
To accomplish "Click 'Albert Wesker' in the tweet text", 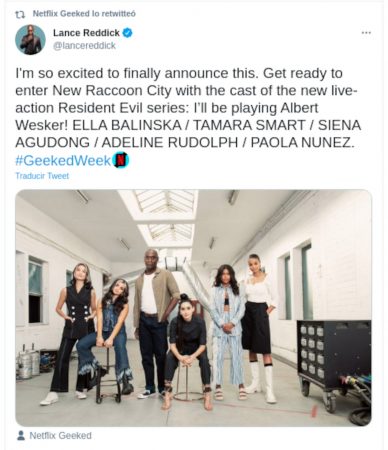I will coord(167,117).
